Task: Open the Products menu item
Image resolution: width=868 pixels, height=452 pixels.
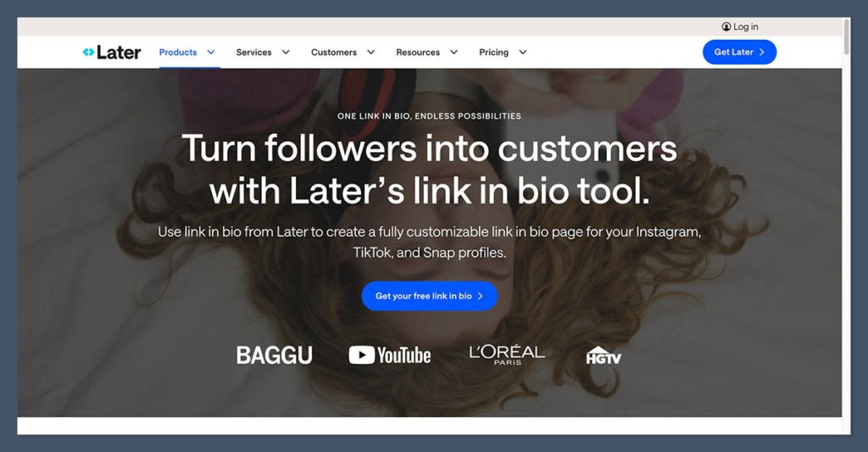Action: (178, 52)
